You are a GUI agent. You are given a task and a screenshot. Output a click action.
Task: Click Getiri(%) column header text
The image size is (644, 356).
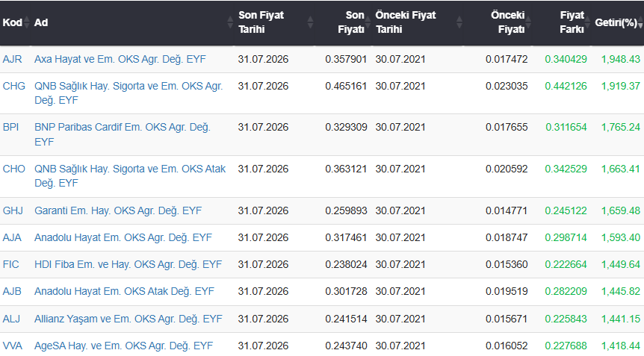[x=616, y=22]
